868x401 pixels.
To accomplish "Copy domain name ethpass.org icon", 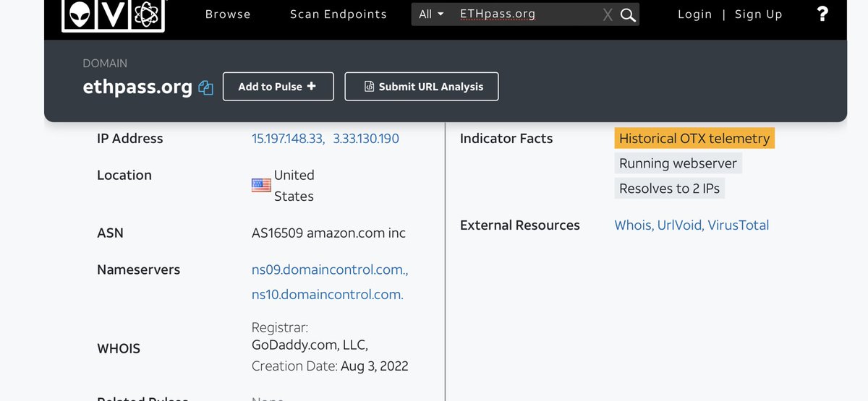I will (205, 88).
